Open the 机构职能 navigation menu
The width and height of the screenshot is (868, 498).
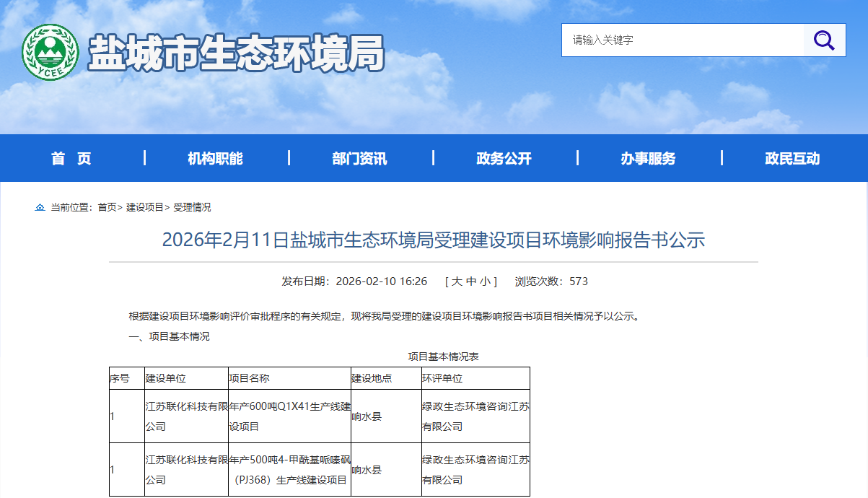tap(215, 159)
